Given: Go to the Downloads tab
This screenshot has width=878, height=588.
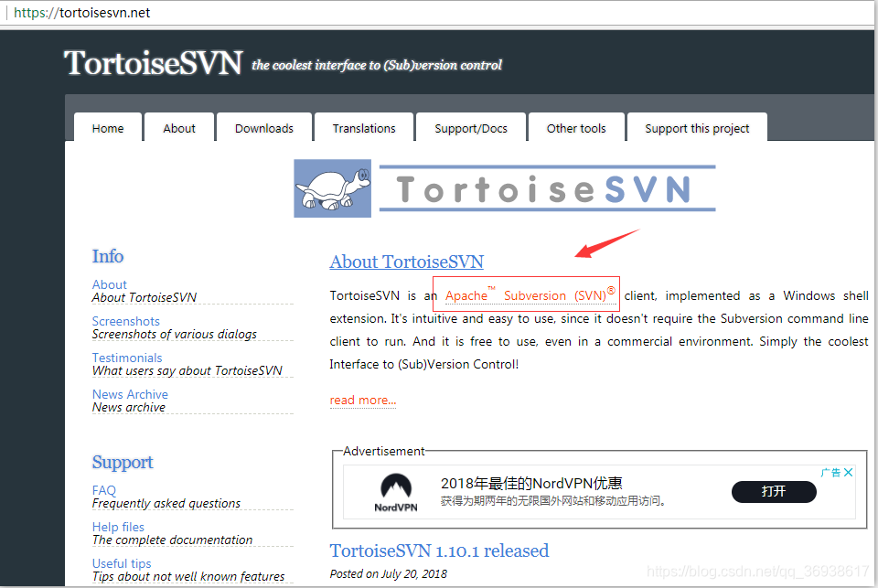Looking at the screenshot, I should coord(264,128).
